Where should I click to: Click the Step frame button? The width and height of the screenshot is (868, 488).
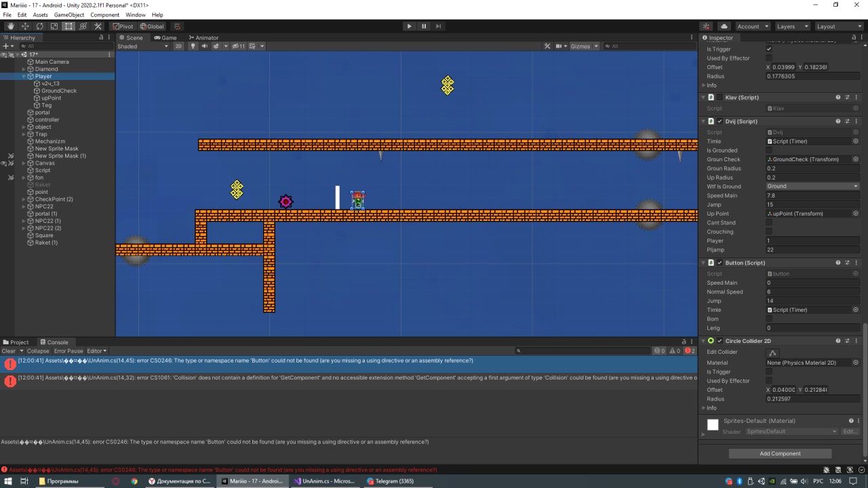[439, 26]
